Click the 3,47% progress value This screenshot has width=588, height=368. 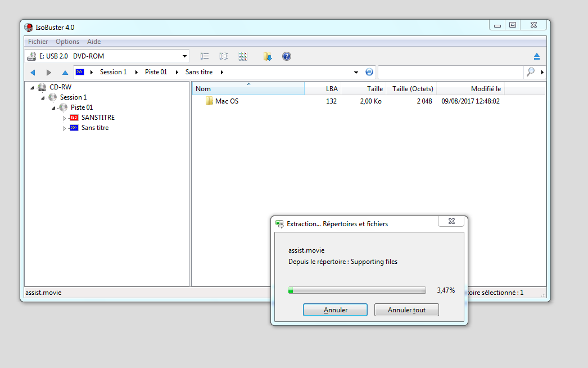coord(446,290)
